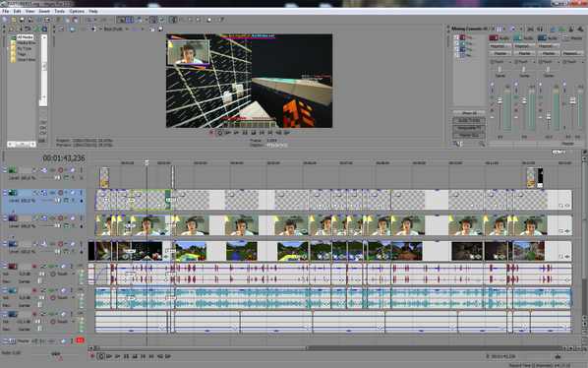Click the What's This Help icon
Screen dimensions: 588x368
(x=221, y=20)
